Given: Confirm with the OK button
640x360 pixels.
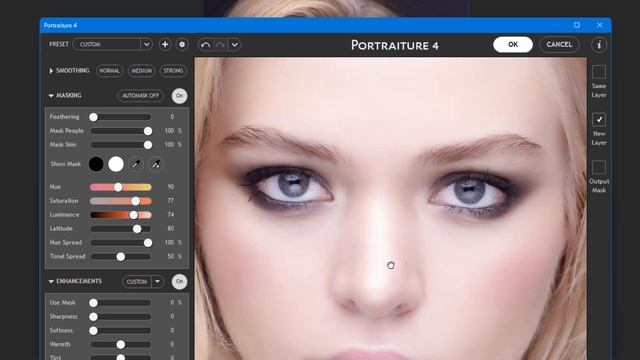Looking at the screenshot, I should (x=513, y=44).
